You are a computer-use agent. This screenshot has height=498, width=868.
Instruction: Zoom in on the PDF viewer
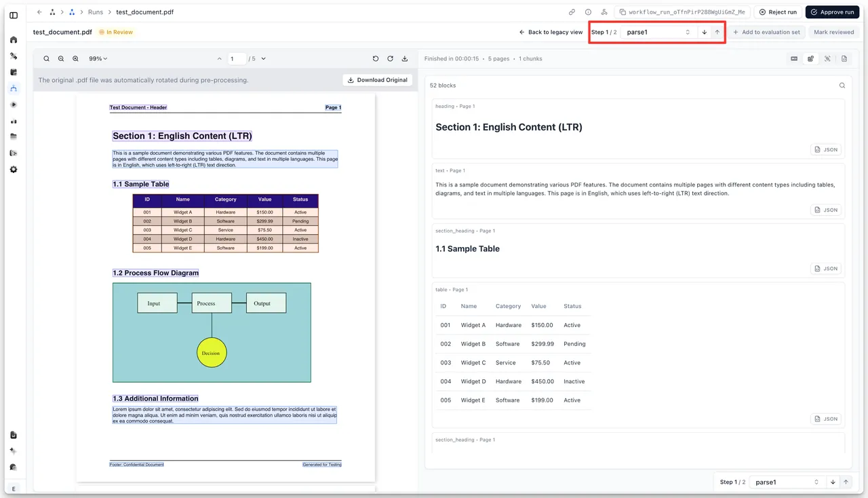[x=75, y=59]
